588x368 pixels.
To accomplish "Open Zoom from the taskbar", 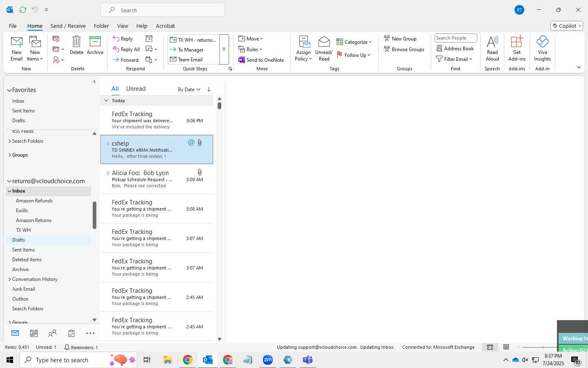I will click(268, 360).
